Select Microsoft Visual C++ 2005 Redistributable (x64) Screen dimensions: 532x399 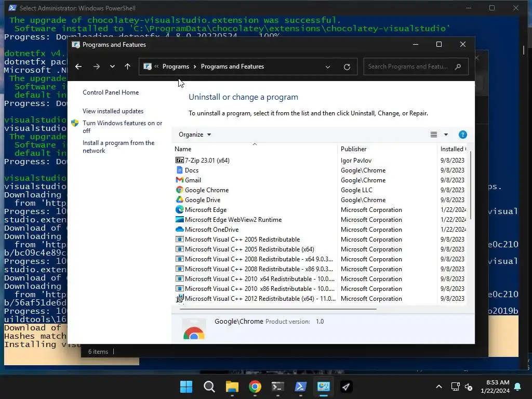[x=249, y=249]
